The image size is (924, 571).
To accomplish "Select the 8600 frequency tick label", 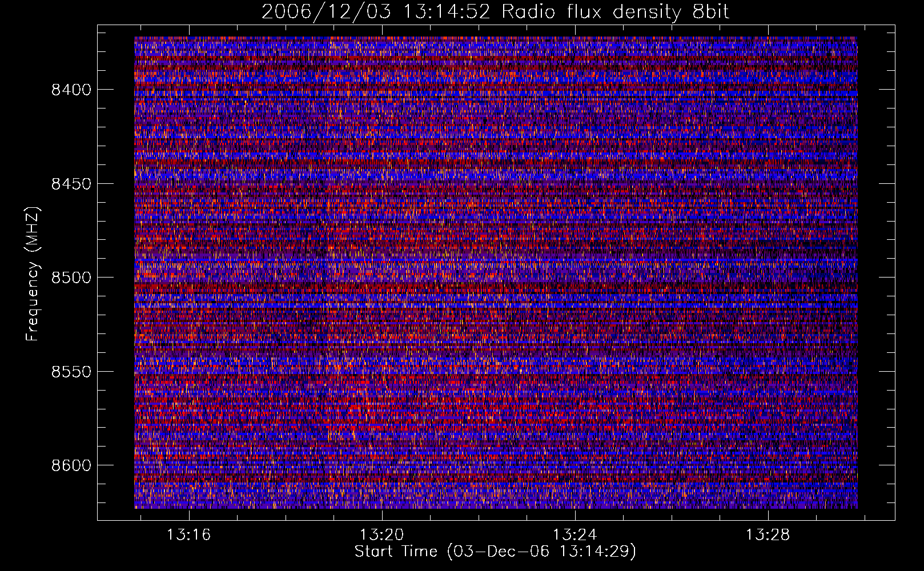I will pos(71,465).
